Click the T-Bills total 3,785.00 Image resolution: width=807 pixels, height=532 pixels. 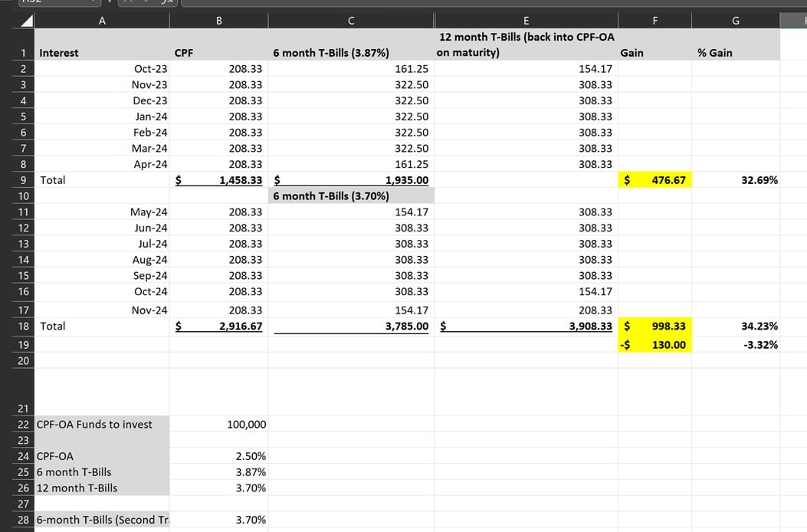point(351,327)
